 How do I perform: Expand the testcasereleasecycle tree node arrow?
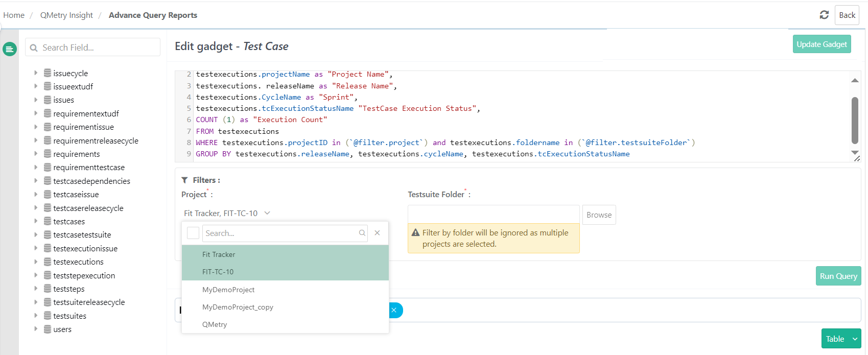point(36,208)
